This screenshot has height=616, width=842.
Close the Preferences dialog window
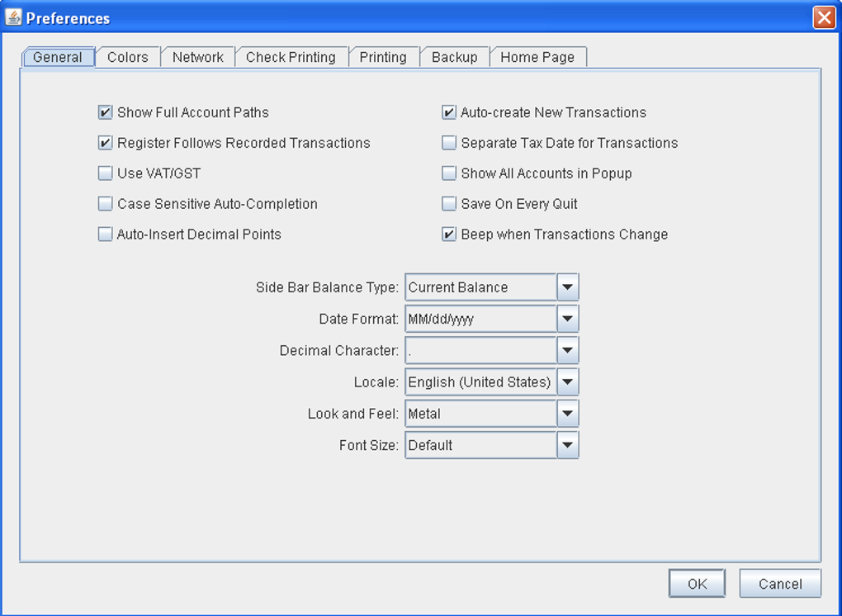[x=823, y=17]
